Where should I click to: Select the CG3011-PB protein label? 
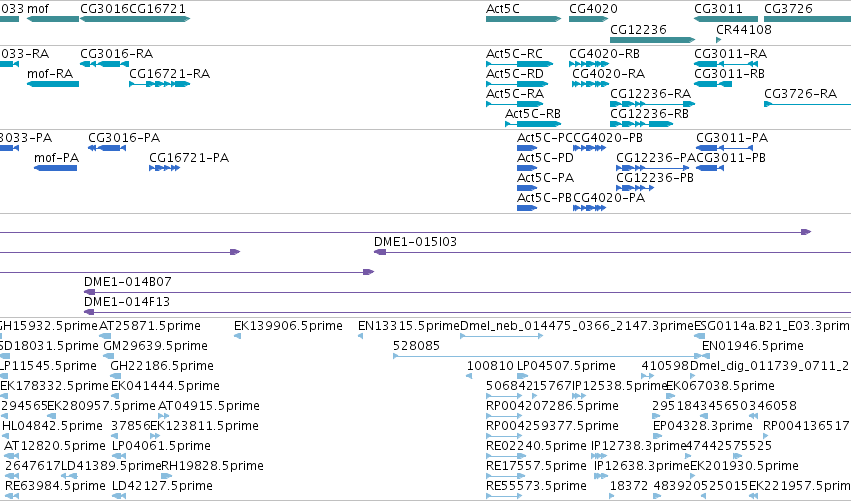click(x=731, y=158)
